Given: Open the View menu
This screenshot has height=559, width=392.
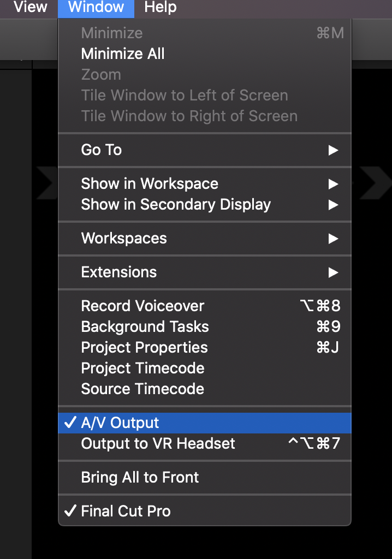Looking at the screenshot, I should pyautogui.click(x=31, y=8).
